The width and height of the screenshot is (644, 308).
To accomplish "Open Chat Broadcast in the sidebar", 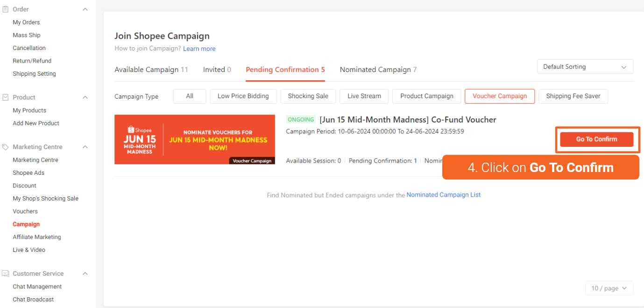I will [32, 299].
